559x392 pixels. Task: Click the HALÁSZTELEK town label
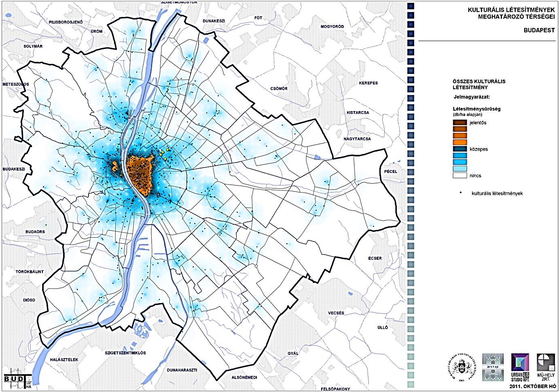(63, 359)
